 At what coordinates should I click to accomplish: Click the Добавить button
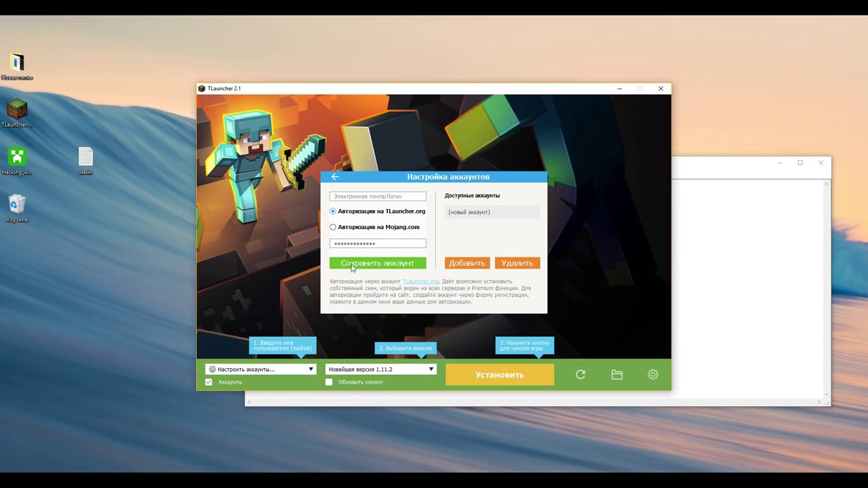point(467,263)
